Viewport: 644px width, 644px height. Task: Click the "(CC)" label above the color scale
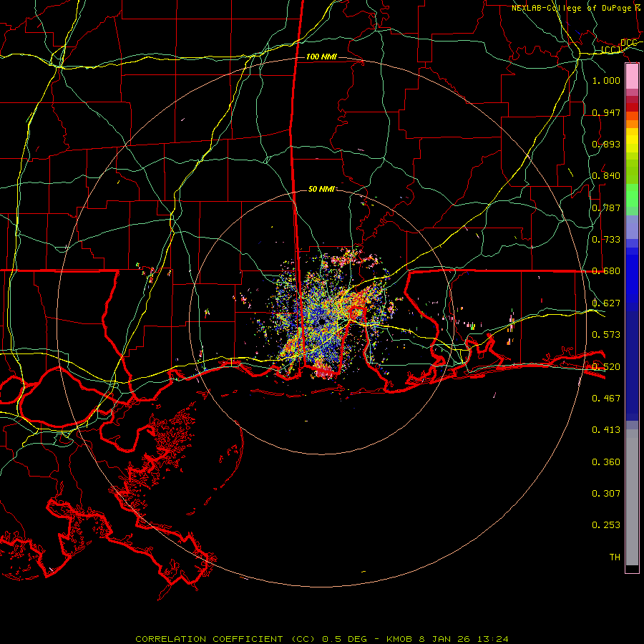pyautogui.click(x=611, y=50)
